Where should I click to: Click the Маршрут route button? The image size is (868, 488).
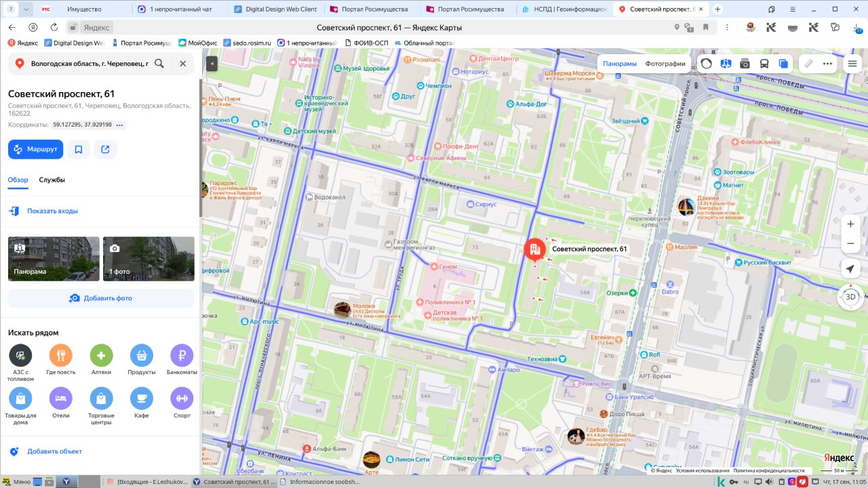click(x=35, y=149)
